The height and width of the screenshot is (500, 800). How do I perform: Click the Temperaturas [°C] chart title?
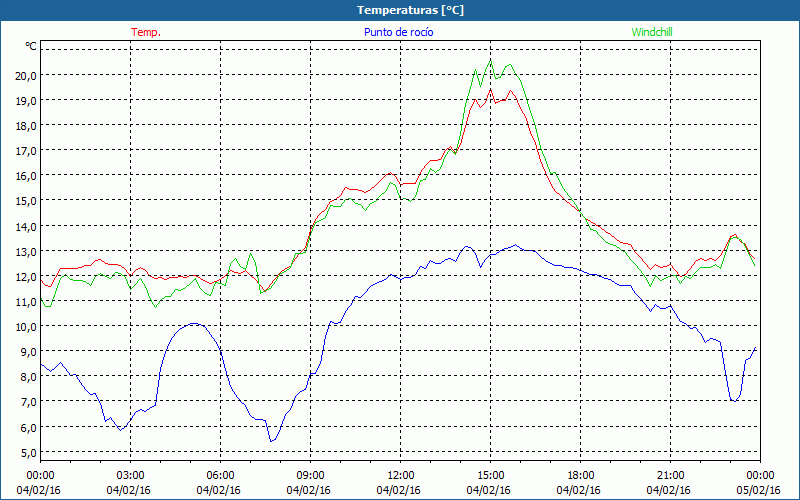[410, 10]
